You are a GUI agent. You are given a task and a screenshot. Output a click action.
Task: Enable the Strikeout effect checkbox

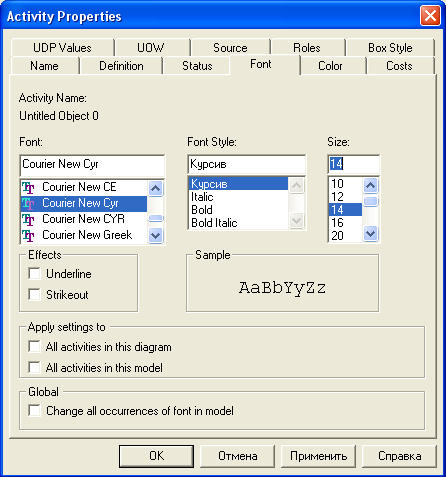(x=35, y=295)
